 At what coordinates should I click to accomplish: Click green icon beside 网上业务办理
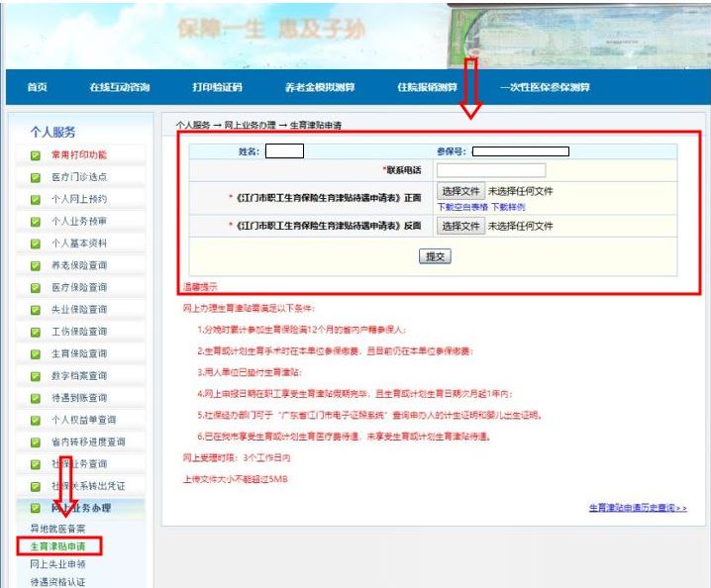pyautogui.click(x=36, y=509)
